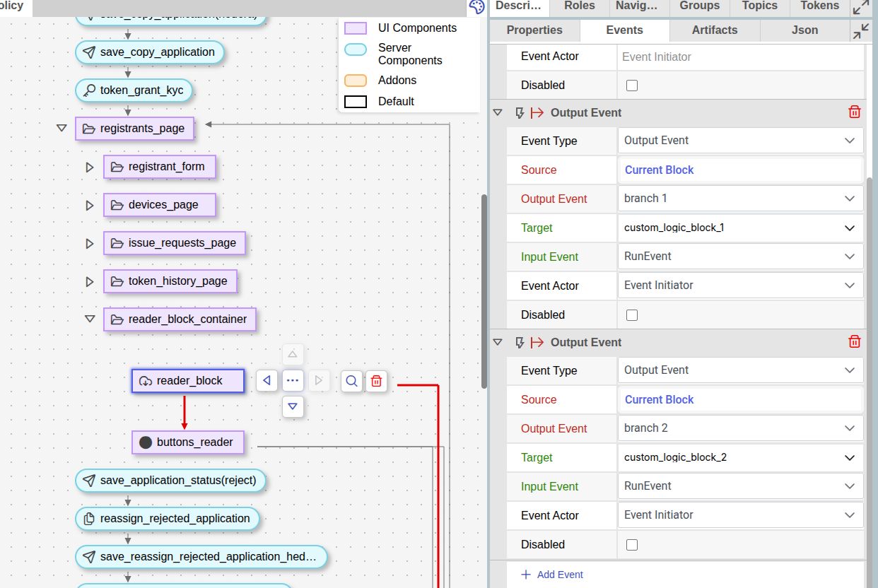Screen dimensions: 878x588
Task: Toggle Disabled checkbox for branch 2 event
Action: 632,545
